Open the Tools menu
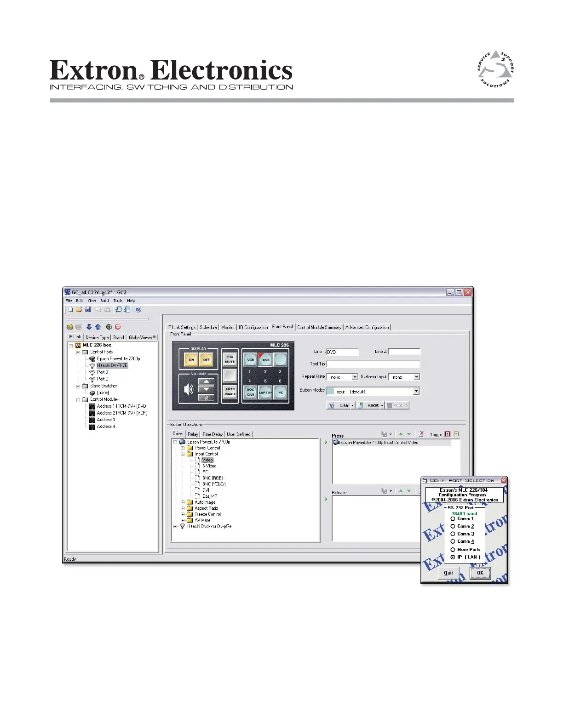Image resolution: width=563 pixels, height=728 pixels. tap(118, 301)
